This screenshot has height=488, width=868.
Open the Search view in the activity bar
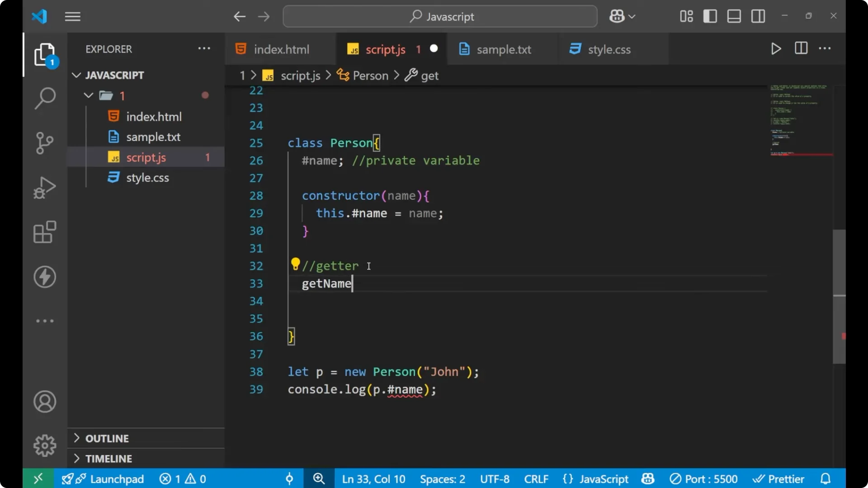[x=44, y=98]
